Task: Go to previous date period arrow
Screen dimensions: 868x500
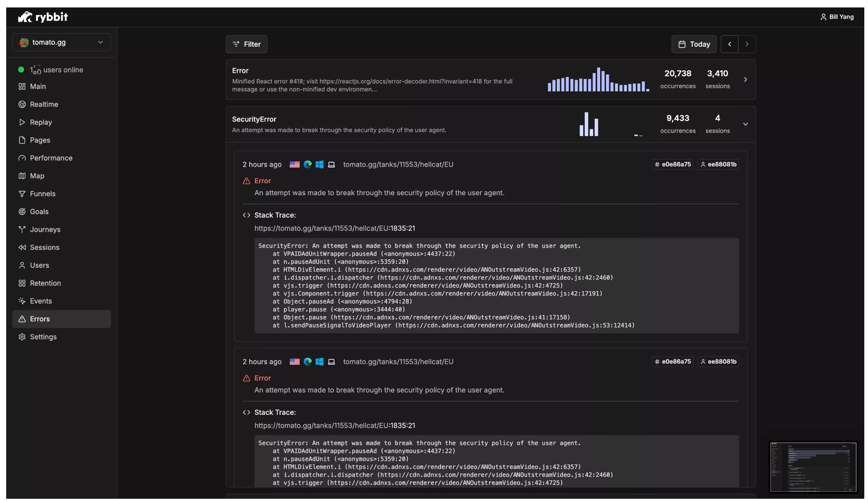Action: click(730, 44)
